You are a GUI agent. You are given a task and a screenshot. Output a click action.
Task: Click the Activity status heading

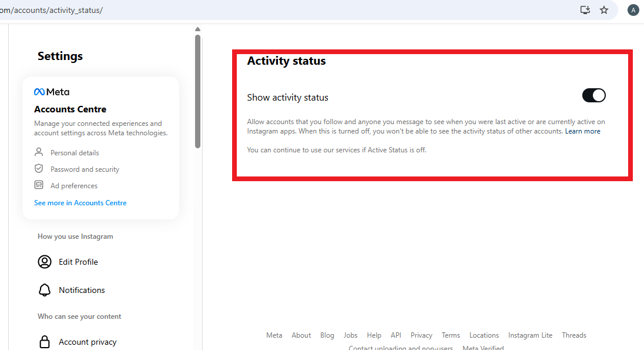coord(286,61)
